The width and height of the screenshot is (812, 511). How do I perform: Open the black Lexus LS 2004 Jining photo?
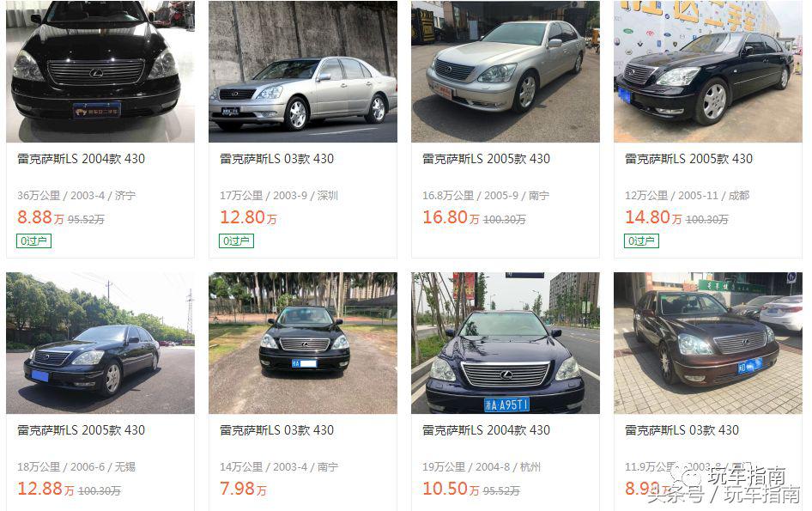point(100,71)
